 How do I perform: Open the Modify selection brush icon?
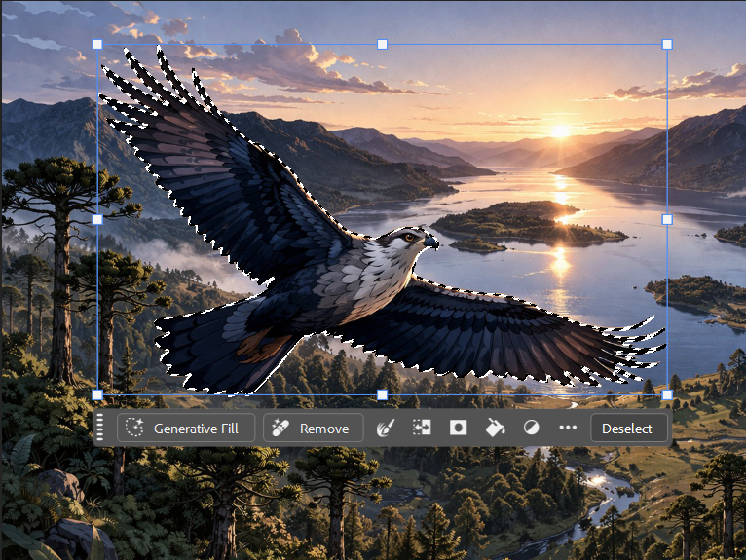tap(385, 428)
